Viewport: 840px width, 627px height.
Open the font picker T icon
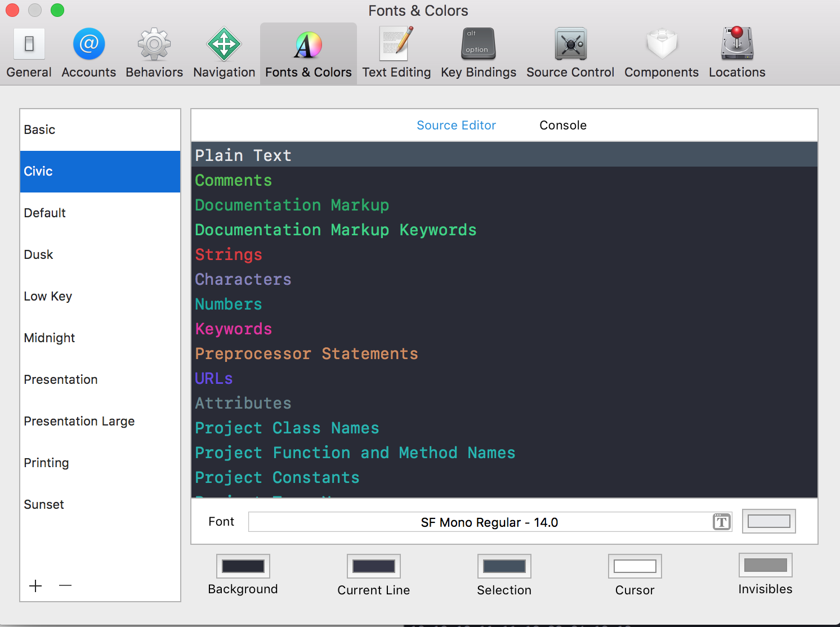[721, 522]
